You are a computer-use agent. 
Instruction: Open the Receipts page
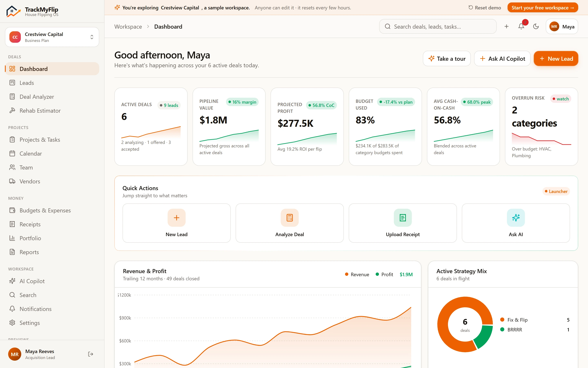coord(52,224)
